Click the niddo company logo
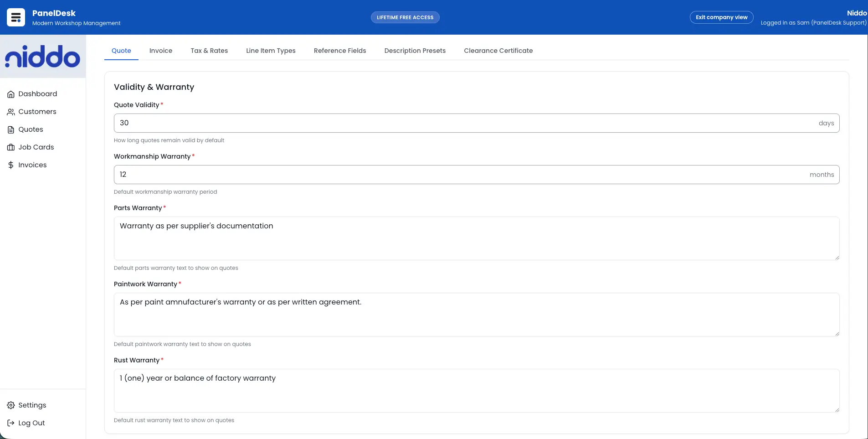This screenshot has height=439, width=868. (43, 56)
